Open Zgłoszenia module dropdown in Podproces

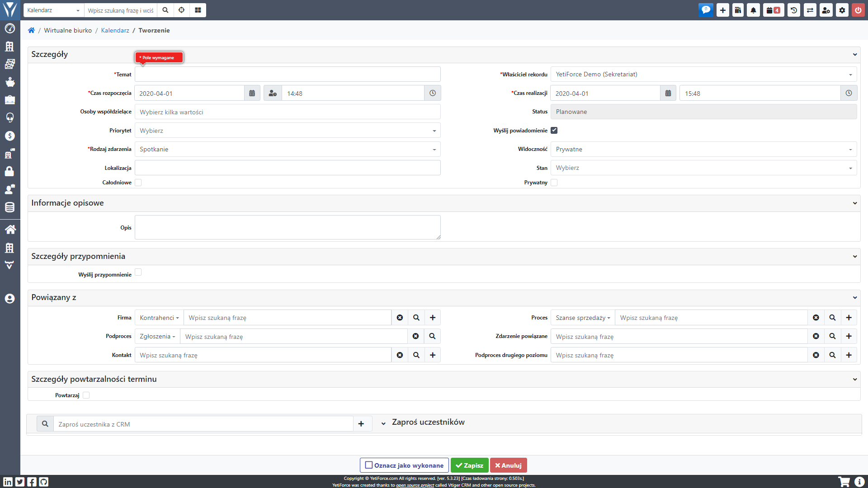point(157,336)
